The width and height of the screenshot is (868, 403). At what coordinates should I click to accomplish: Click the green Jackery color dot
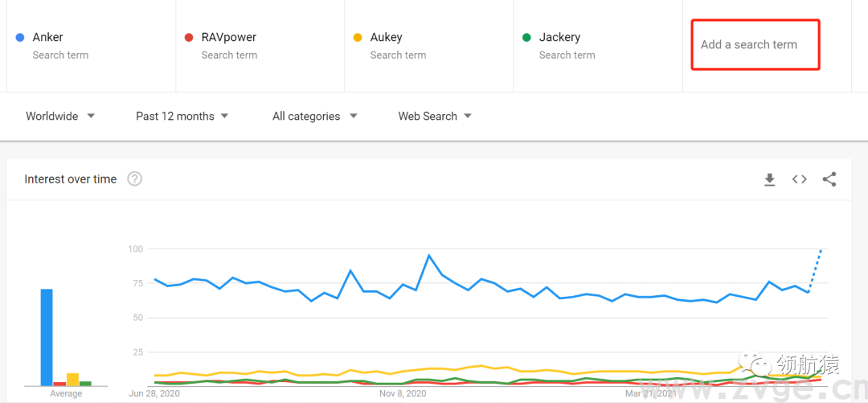point(526,38)
